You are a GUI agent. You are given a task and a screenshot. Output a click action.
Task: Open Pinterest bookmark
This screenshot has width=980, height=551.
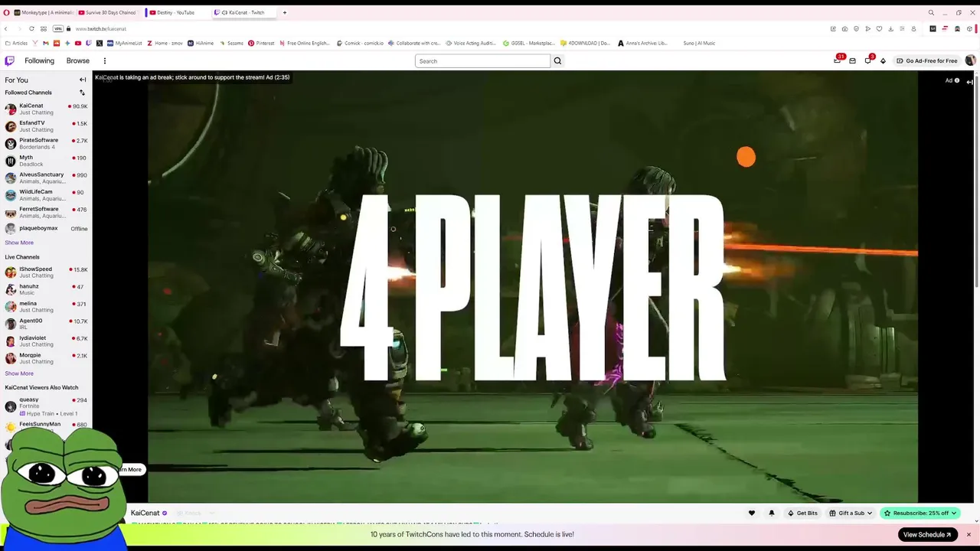(x=261, y=43)
